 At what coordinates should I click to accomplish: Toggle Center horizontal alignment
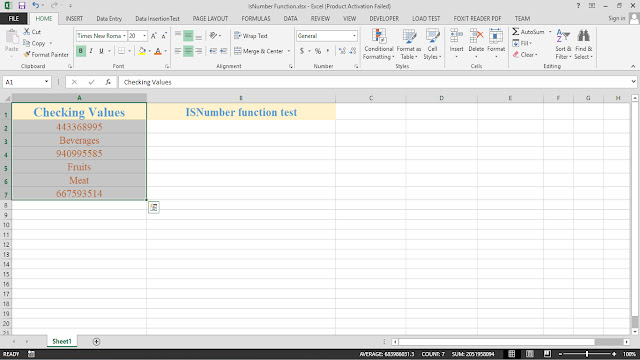point(188,51)
